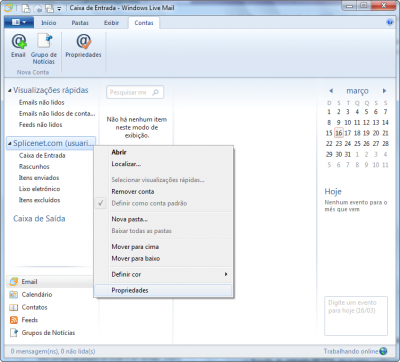Open Feeds não lidos view
Image resolution: width=400 pixels, height=362 pixels.
(x=41, y=125)
